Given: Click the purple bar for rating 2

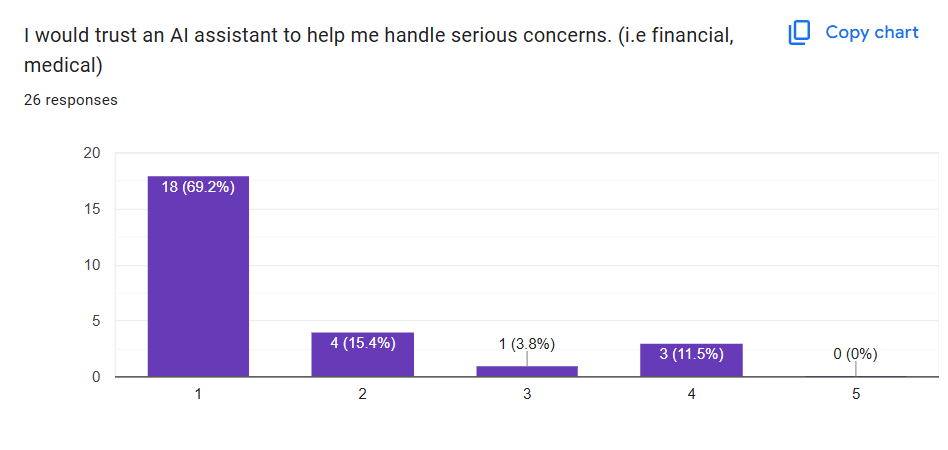Looking at the screenshot, I should coord(362,360).
